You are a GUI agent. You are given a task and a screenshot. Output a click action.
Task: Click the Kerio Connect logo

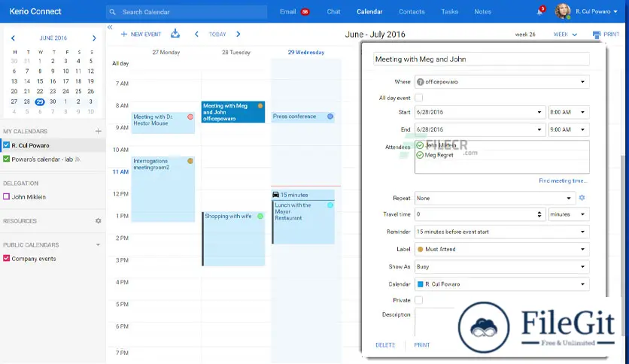pyautogui.click(x=35, y=11)
